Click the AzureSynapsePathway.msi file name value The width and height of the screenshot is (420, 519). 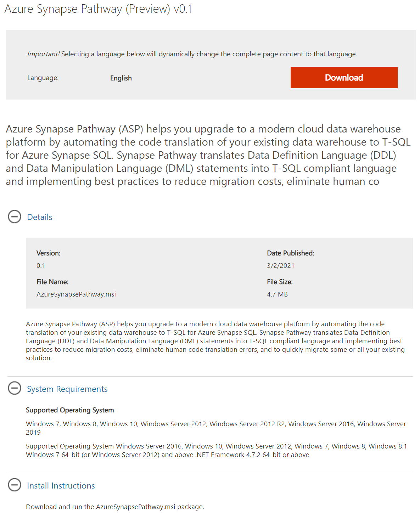tap(76, 294)
